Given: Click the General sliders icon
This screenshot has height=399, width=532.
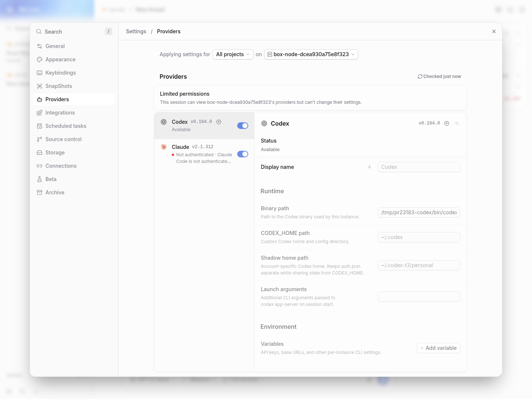Looking at the screenshot, I should click(40, 46).
